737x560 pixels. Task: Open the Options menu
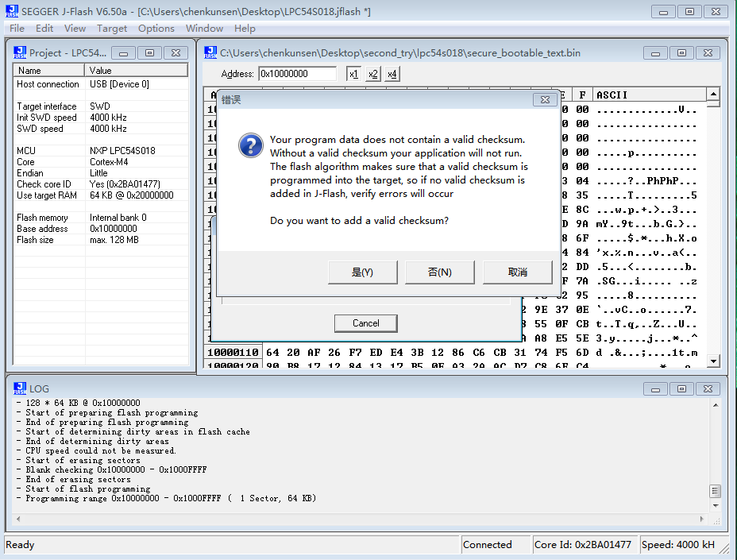(156, 29)
